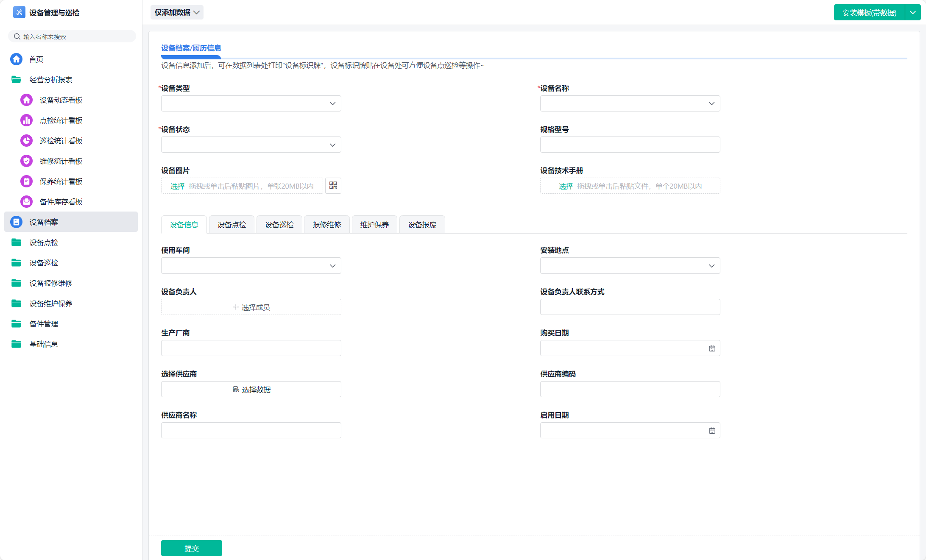Expand the 安装地点 dropdown
Image resolution: width=926 pixels, height=560 pixels.
click(x=630, y=266)
